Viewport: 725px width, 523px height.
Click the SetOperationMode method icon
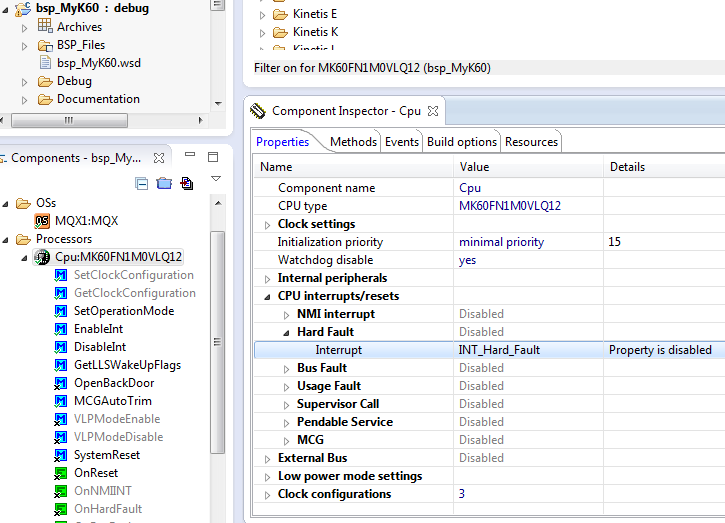coord(61,311)
